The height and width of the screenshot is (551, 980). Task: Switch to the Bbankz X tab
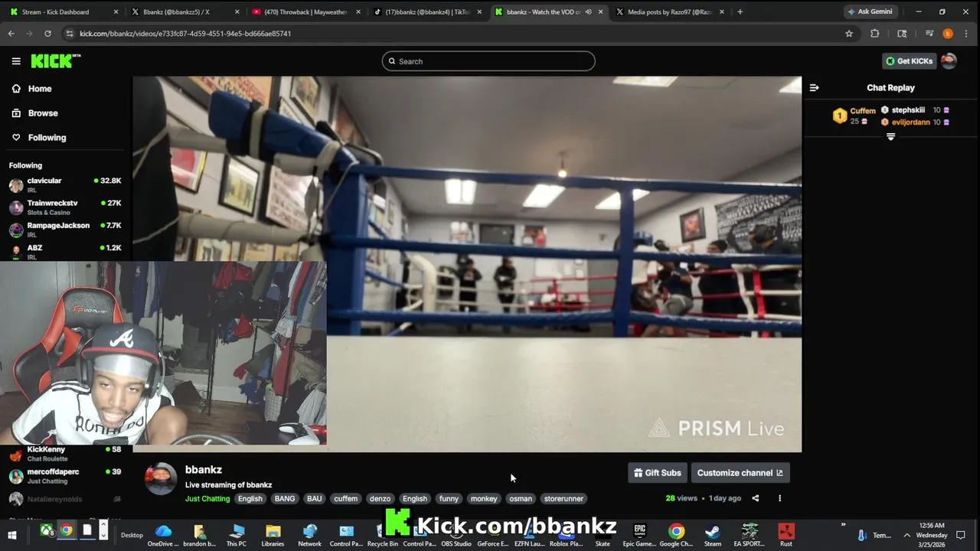pyautogui.click(x=184, y=12)
